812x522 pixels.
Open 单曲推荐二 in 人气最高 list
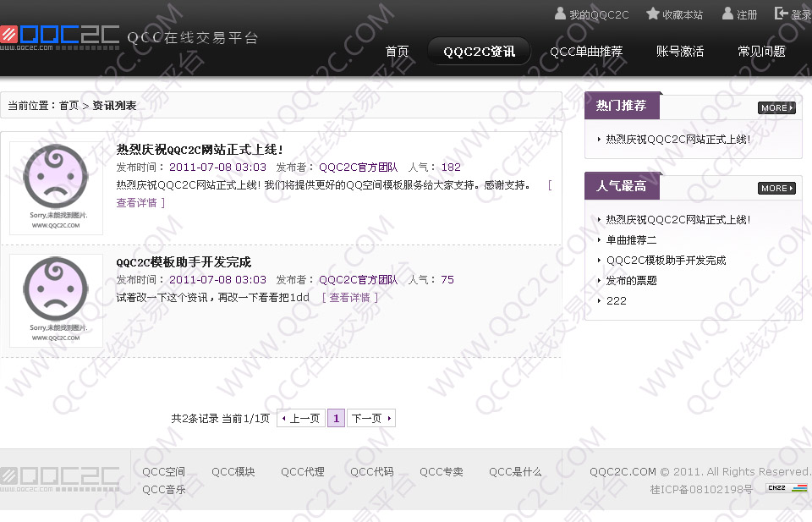point(631,240)
